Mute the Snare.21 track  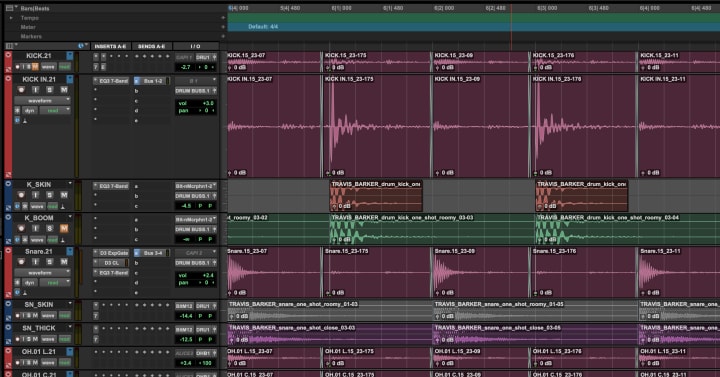coord(64,262)
